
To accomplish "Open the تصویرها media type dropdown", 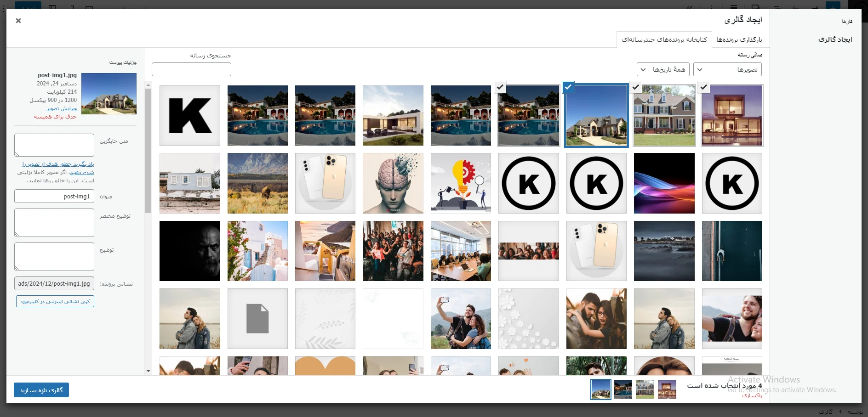I will [727, 70].
